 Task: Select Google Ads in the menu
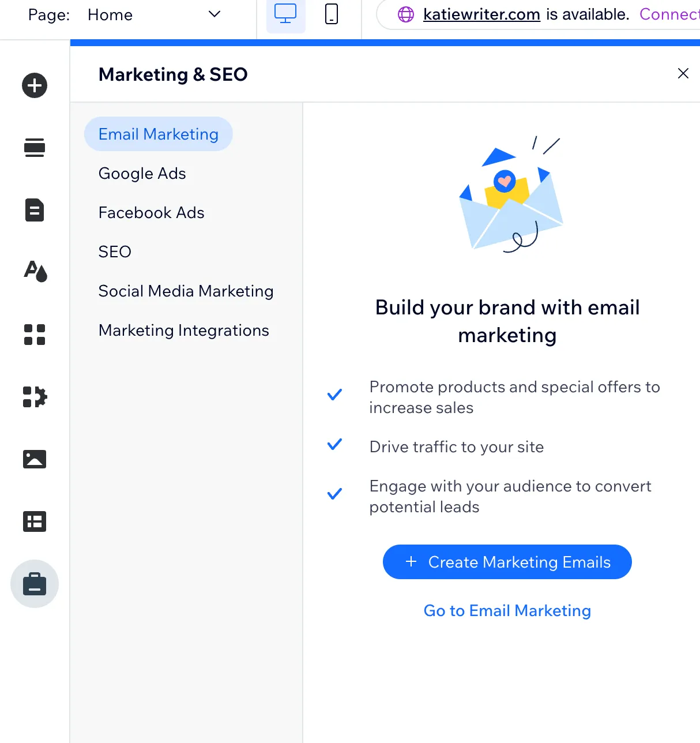[142, 174]
